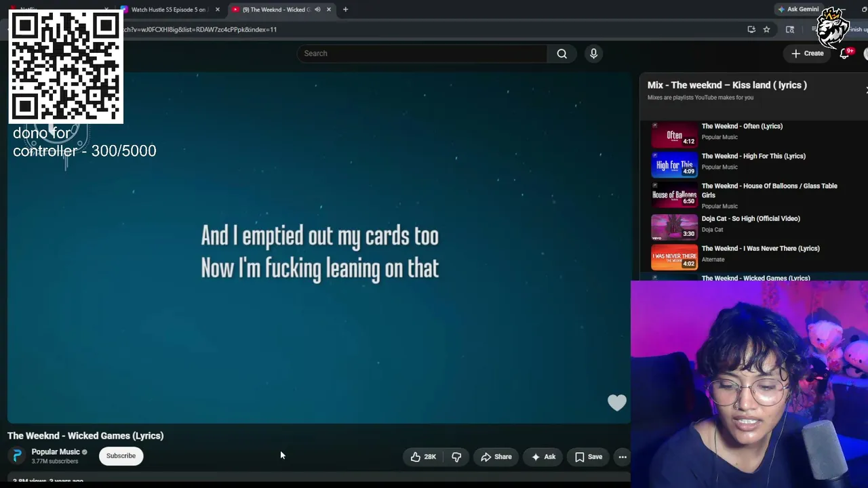
Task: Open a new browser tab
Action: (x=345, y=9)
